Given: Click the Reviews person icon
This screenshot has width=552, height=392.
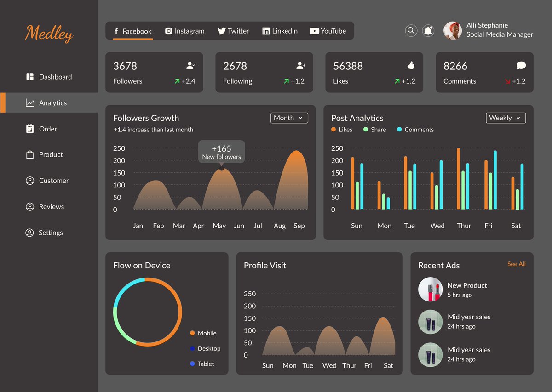Looking at the screenshot, I should [30, 207].
